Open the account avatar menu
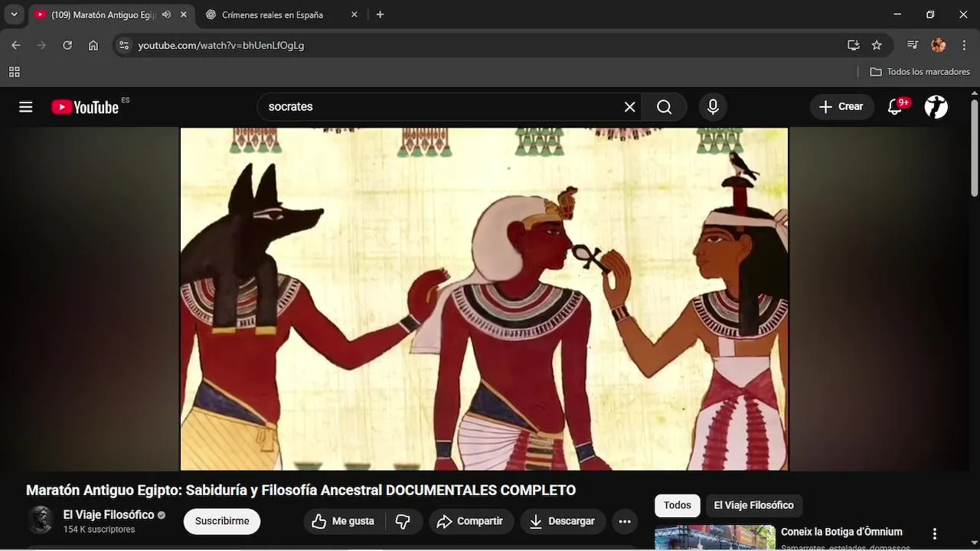The height and width of the screenshot is (551, 980). (x=936, y=107)
